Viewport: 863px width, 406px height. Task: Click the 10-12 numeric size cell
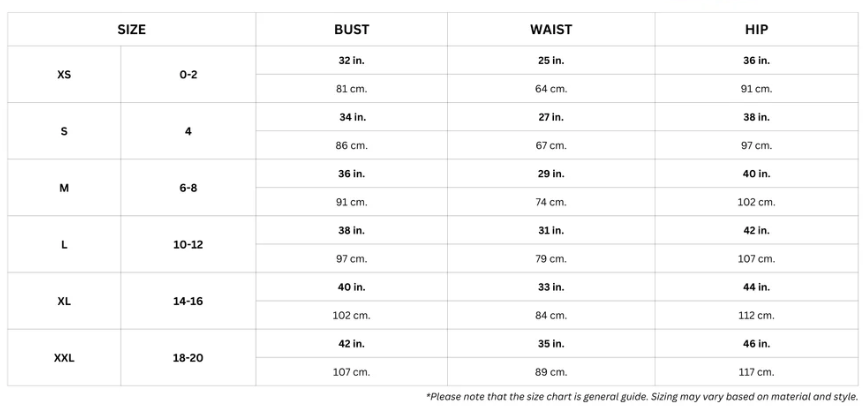point(188,244)
